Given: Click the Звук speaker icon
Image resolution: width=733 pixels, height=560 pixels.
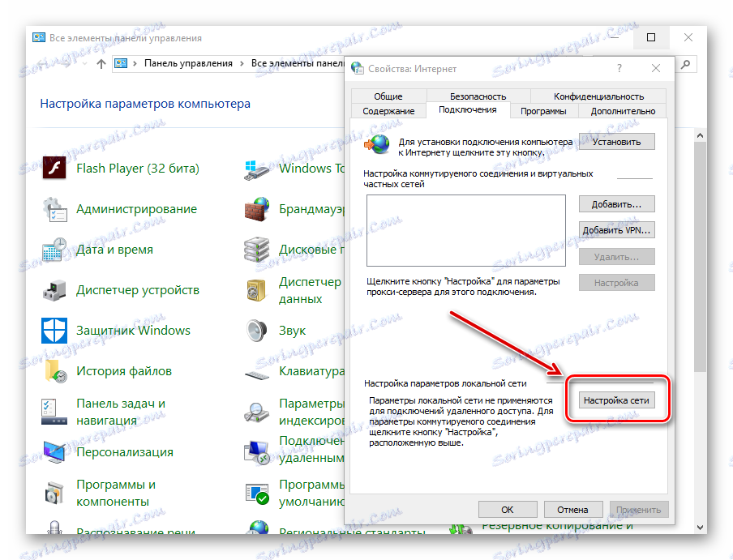Looking at the screenshot, I should (257, 331).
